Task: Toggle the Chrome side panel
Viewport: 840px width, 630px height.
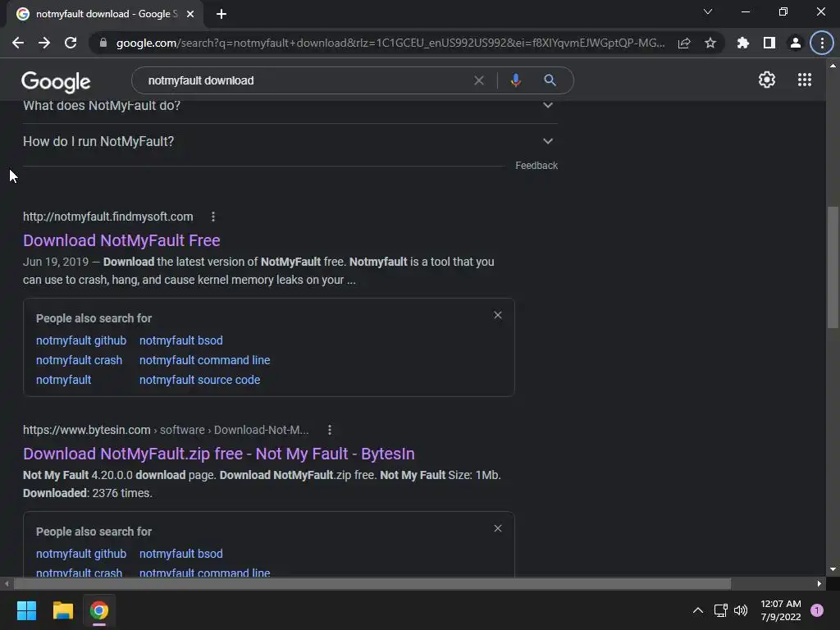Action: 769,43
